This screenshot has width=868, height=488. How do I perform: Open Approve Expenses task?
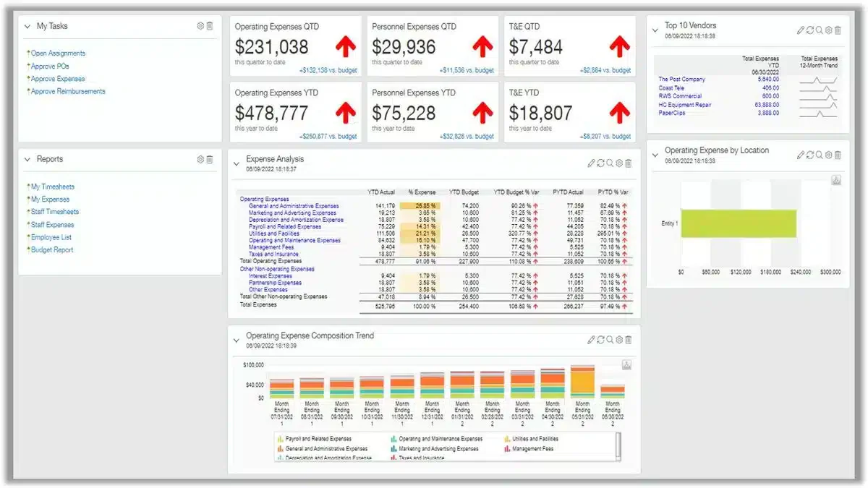[x=58, y=79]
